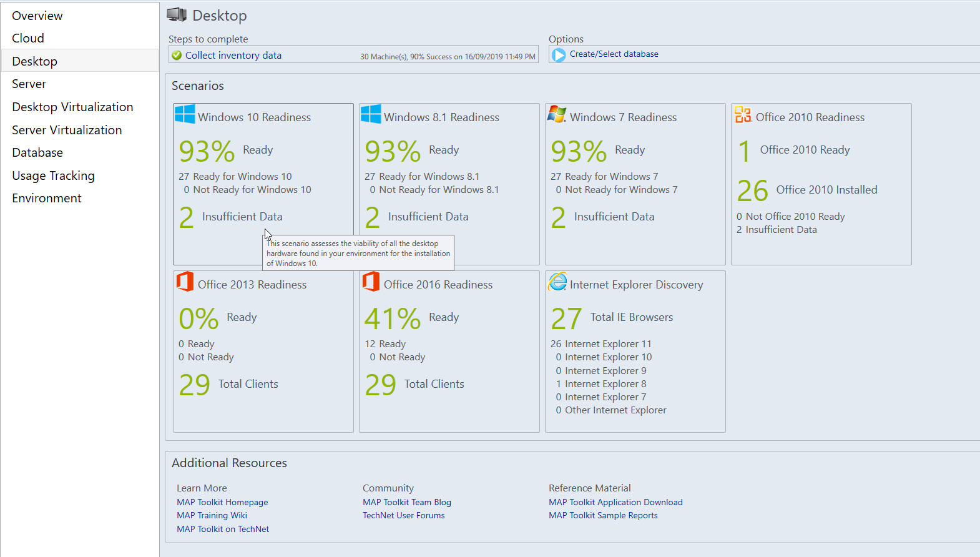Open the MAP Toolkit Sample Reports link
This screenshot has width=980, height=557.
click(x=603, y=515)
